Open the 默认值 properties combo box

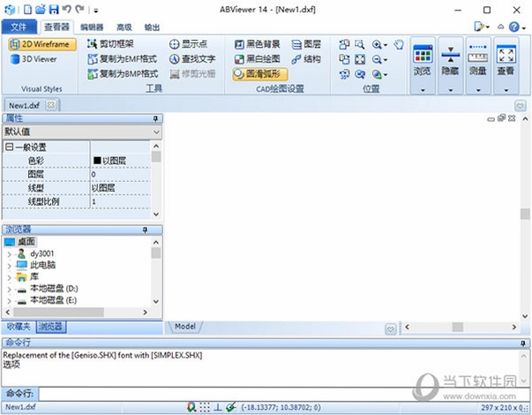point(82,132)
